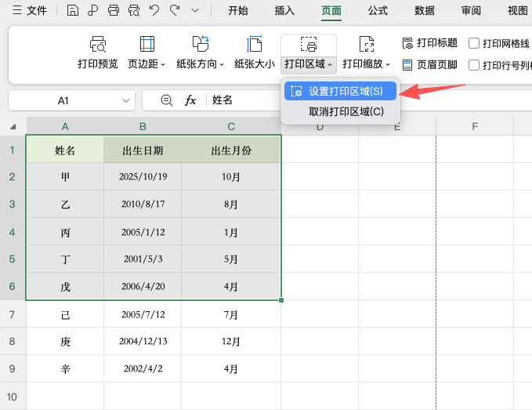This screenshot has width=532, height=410.
Task: Click cell with date 2004/12/13
Action: 143,341
